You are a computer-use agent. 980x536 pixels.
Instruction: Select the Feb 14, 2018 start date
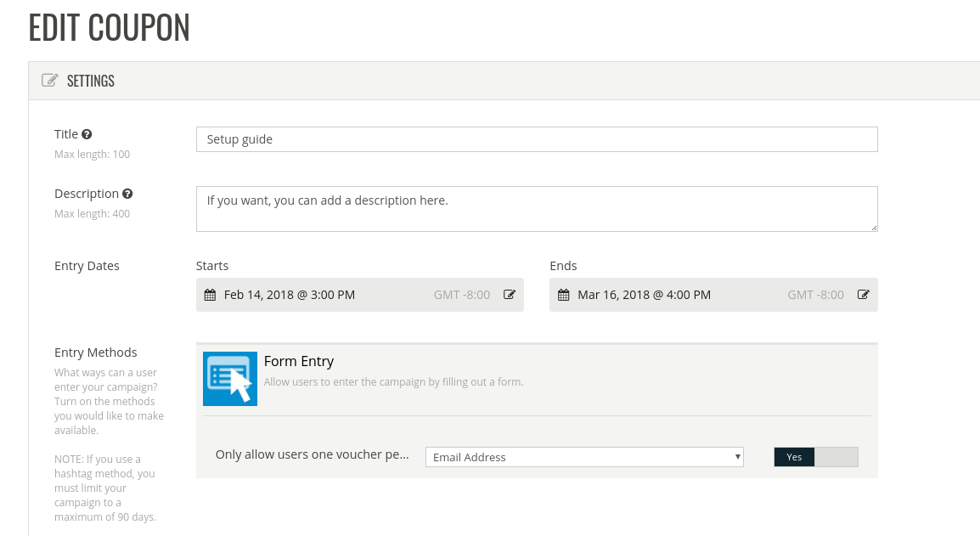click(x=290, y=295)
